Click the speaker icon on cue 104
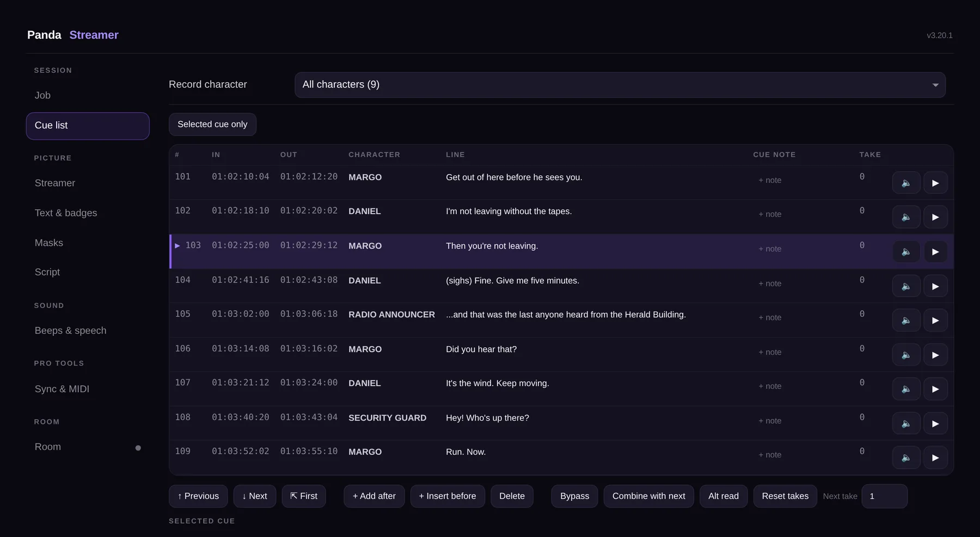 pyautogui.click(x=906, y=286)
